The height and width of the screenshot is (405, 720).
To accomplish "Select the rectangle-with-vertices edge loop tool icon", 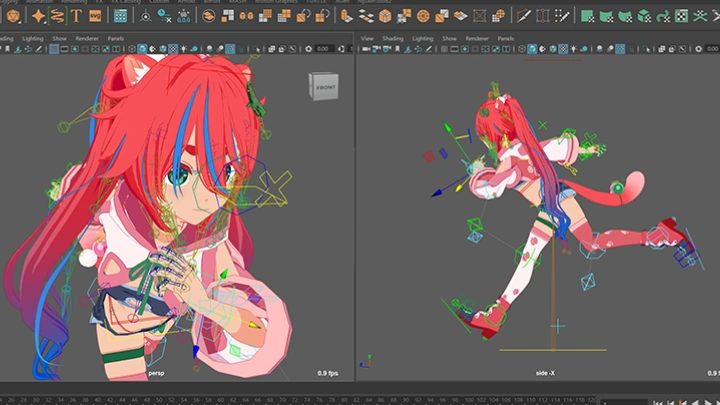I will [x=542, y=16].
